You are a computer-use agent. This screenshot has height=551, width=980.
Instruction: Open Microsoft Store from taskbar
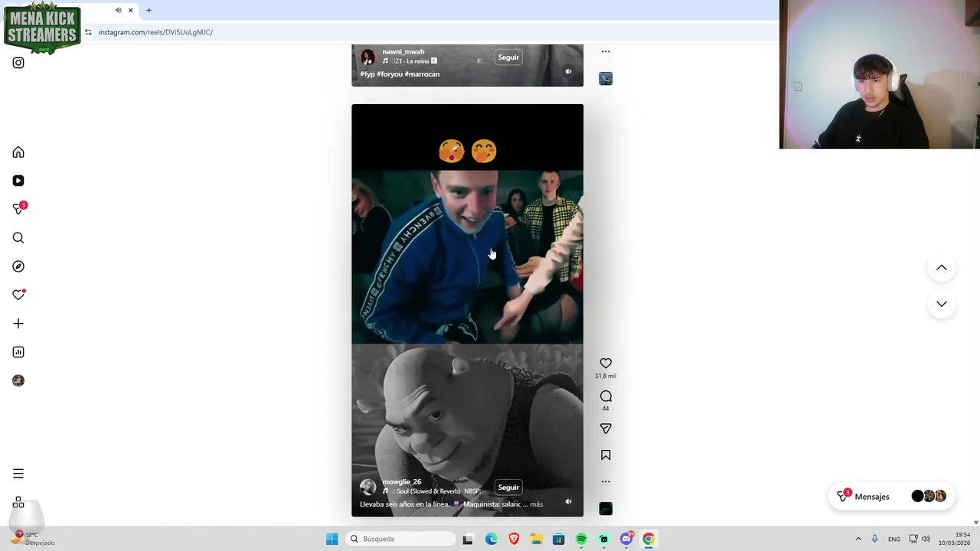(x=558, y=540)
